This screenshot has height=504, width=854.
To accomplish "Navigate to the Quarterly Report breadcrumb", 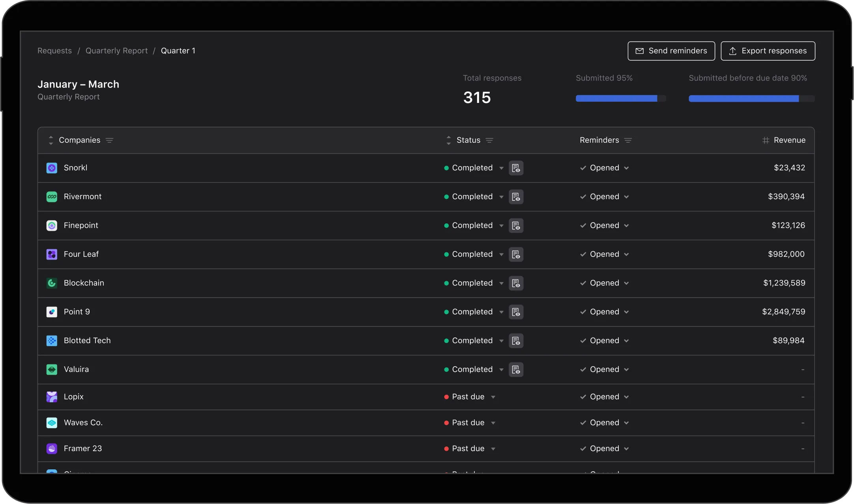I will tap(116, 51).
